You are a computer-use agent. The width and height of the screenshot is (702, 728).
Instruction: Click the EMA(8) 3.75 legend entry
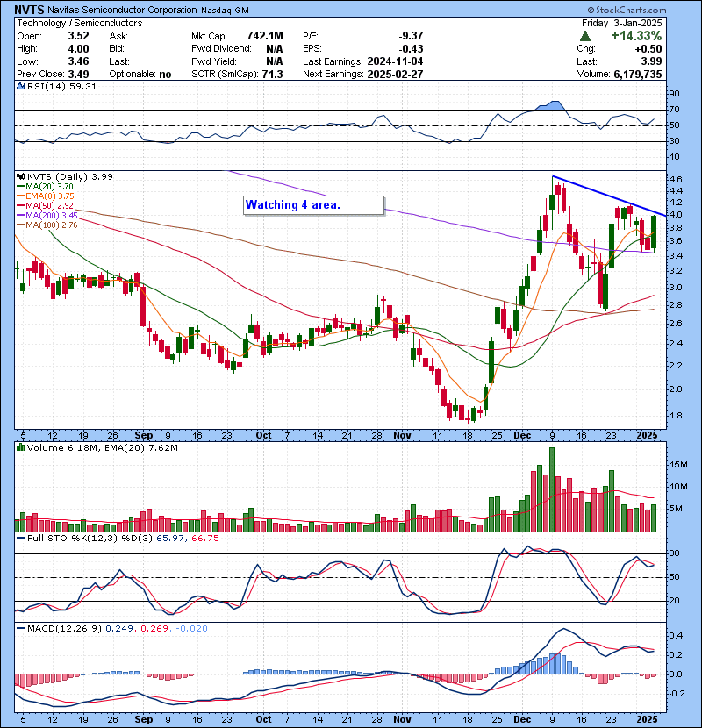pyautogui.click(x=45, y=196)
